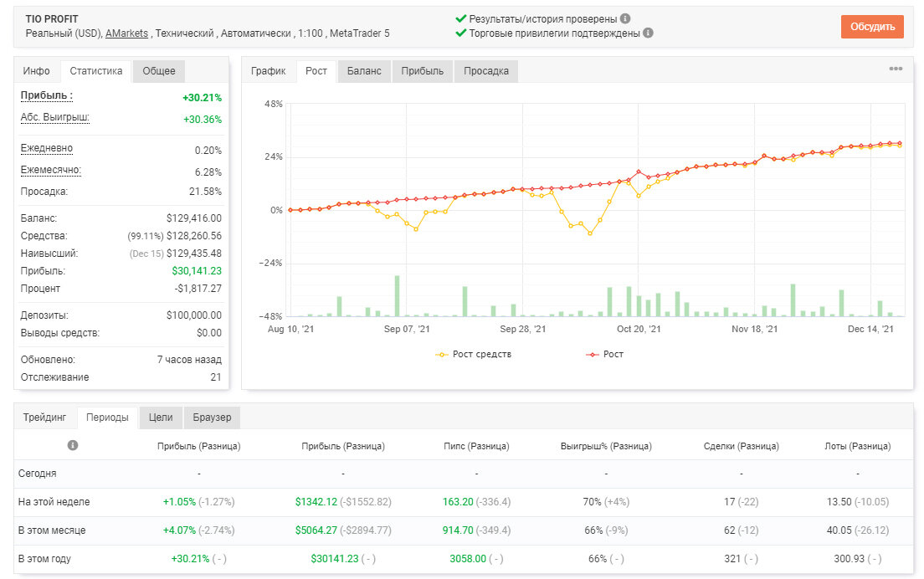This screenshot has width=924, height=579.
Task: Switch to the Цели tab
Action: pyautogui.click(x=161, y=417)
